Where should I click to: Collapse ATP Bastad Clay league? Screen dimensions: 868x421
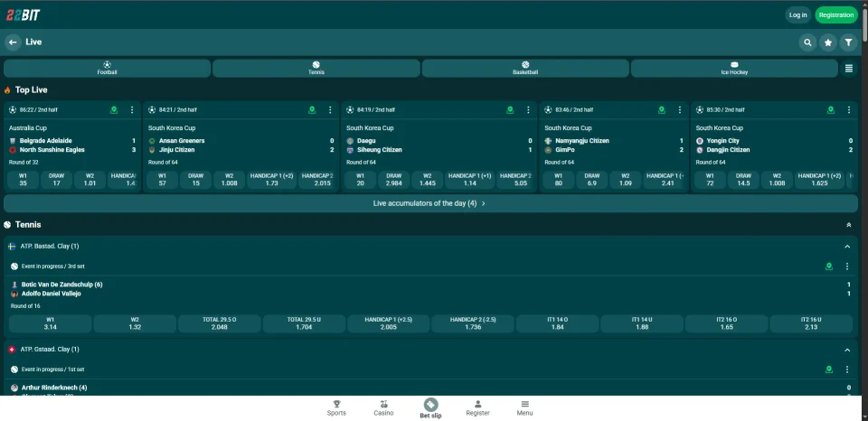coord(847,247)
